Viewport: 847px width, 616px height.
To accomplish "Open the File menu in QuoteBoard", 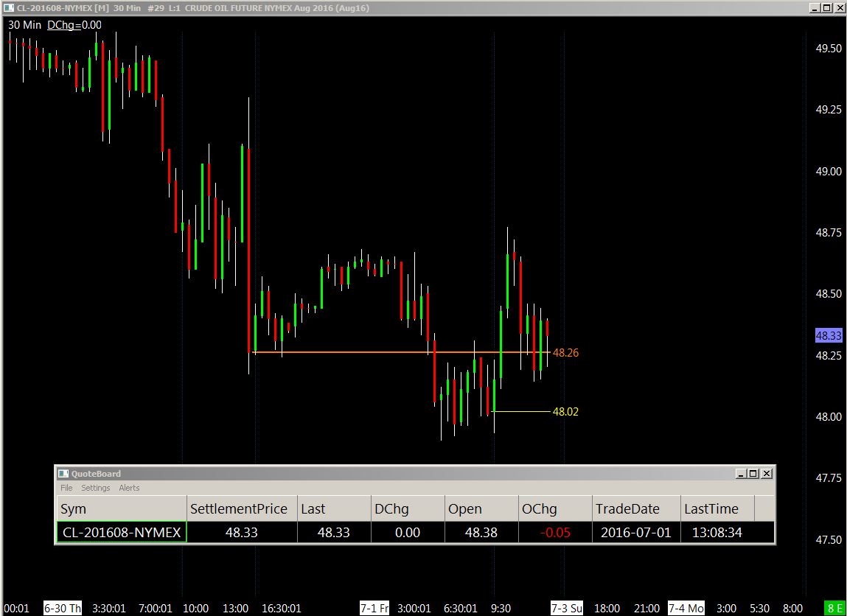I will (66, 488).
